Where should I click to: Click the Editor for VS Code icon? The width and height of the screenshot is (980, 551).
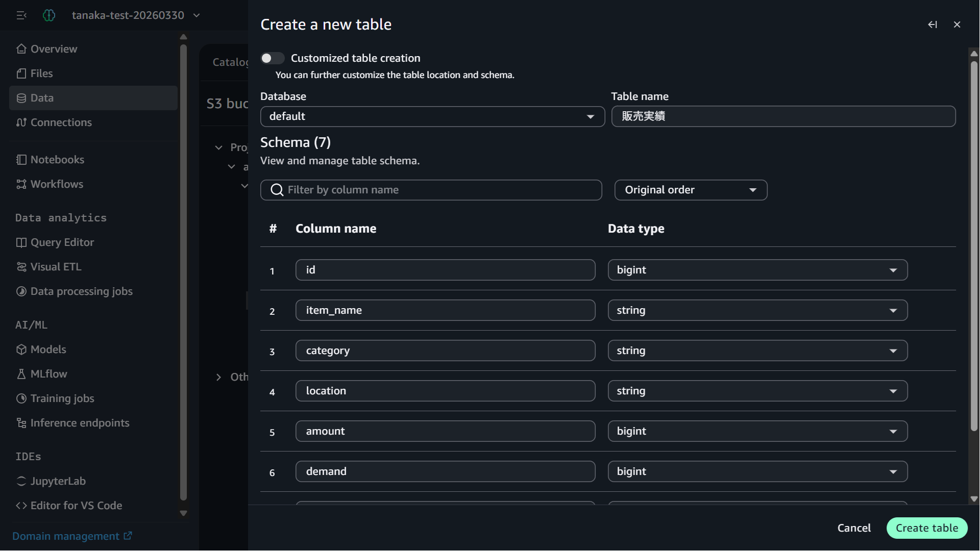21,506
